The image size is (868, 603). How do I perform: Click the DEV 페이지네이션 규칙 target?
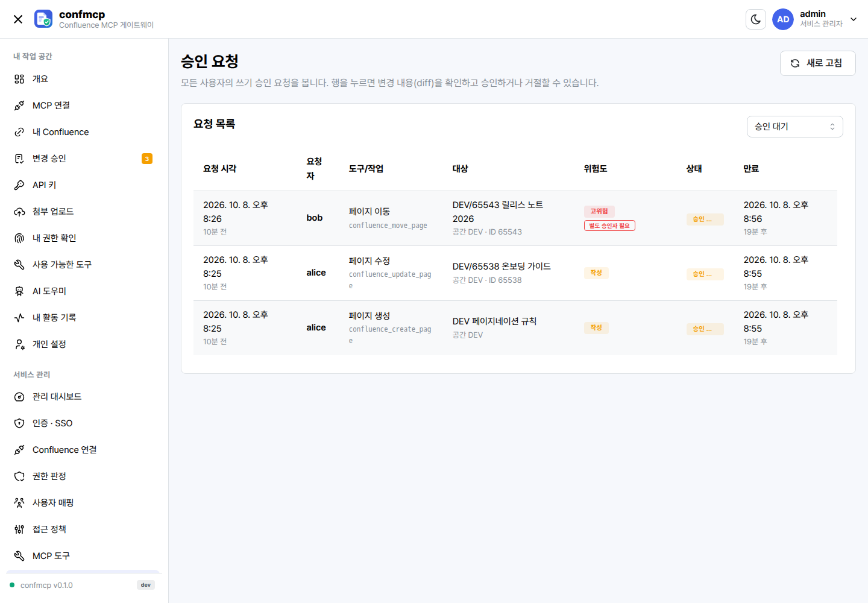[494, 321]
